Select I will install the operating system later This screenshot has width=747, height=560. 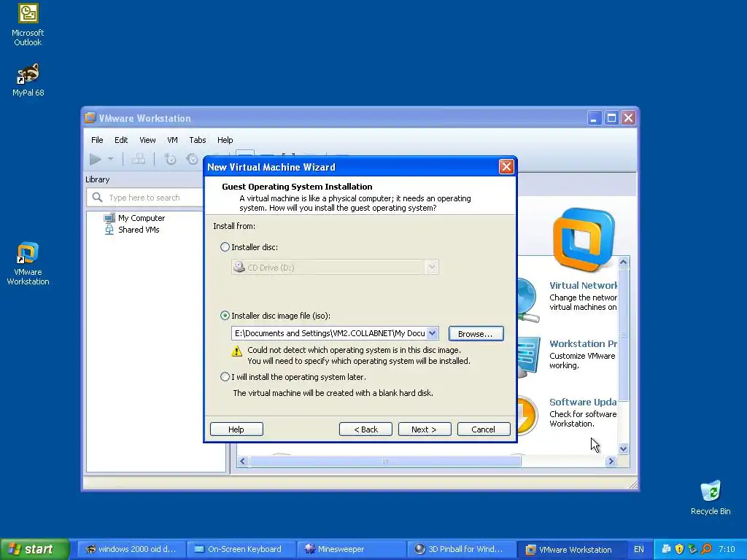225,377
